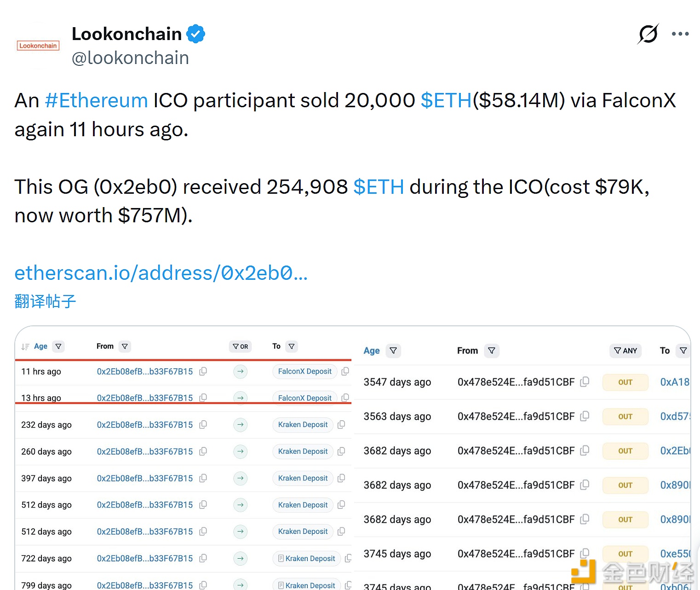The image size is (700, 590).
Task: Open the To filter in the left table
Action: coord(292,347)
